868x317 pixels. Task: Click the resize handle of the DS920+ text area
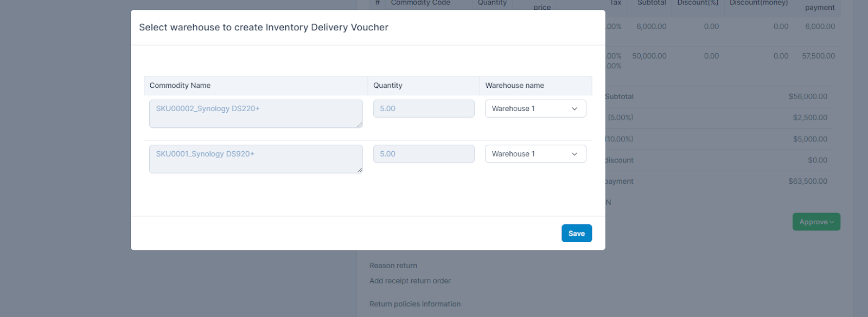(x=360, y=170)
